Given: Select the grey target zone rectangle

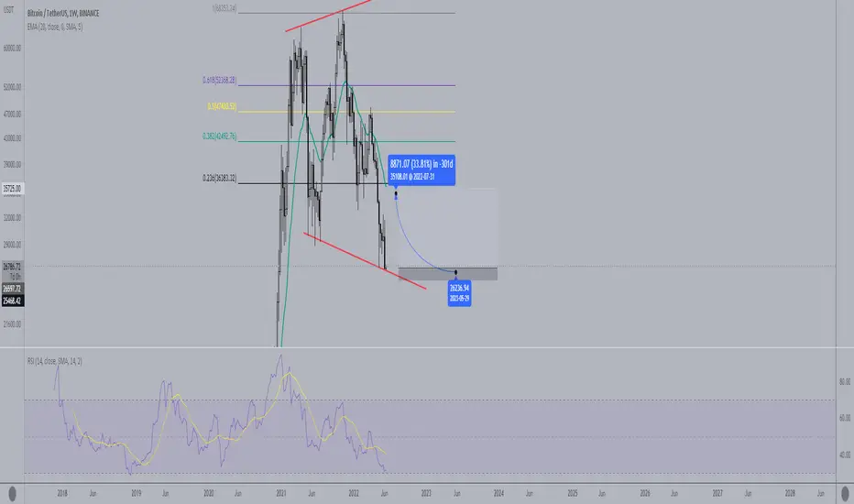Looking at the screenshot, I should tap(448, 274).
